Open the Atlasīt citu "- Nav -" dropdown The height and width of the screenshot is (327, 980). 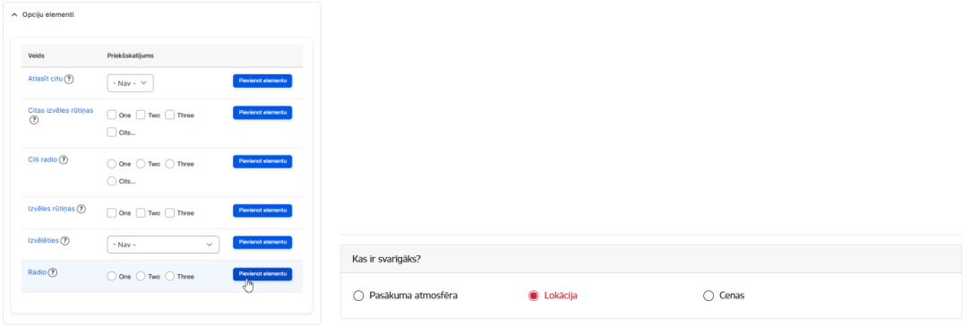click(x=130, y=83)
